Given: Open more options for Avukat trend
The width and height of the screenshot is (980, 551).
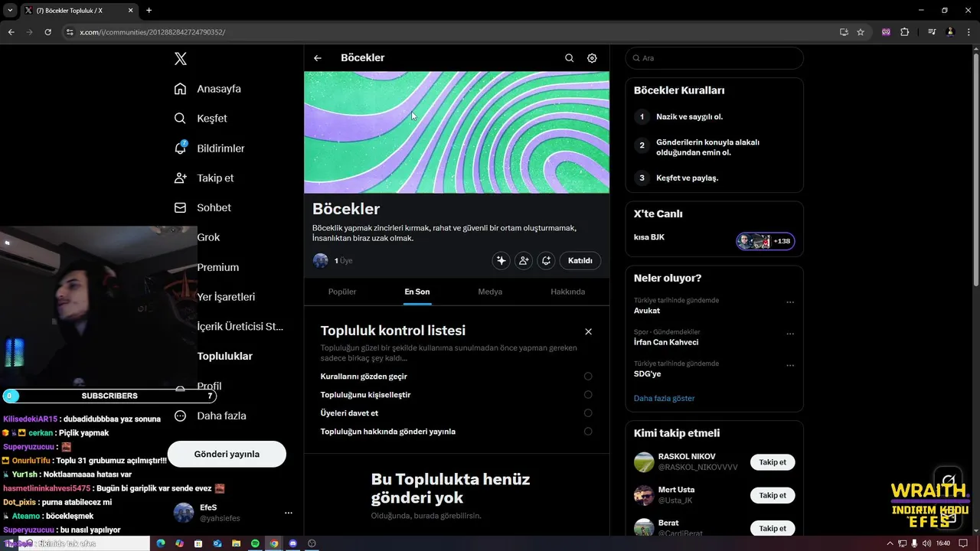Looking at the screenshot, I should click(x=790, y=302).
